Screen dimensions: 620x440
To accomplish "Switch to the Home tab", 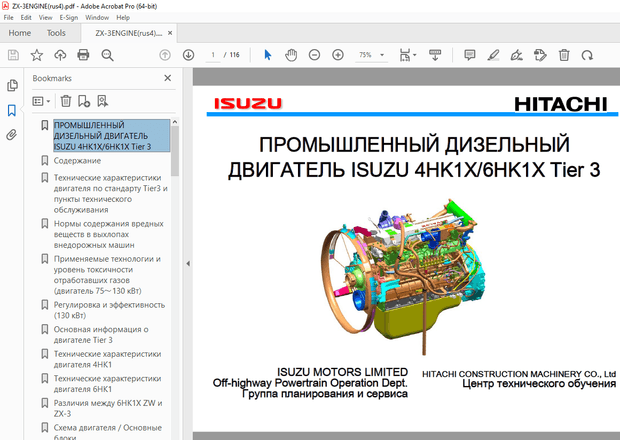I will pyautogui.click(x=20, y=33).
